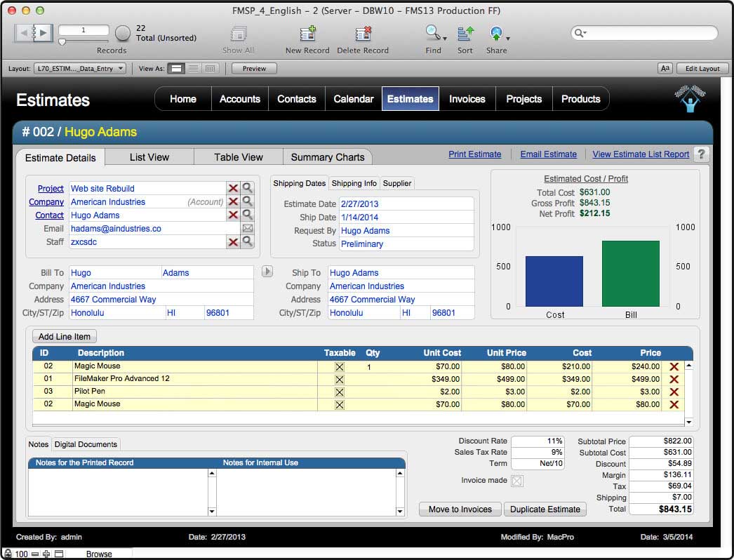This screenshot has width=734, height=560.
Task: Open Find mode with the magnifier icon
Action: [432, 33]
